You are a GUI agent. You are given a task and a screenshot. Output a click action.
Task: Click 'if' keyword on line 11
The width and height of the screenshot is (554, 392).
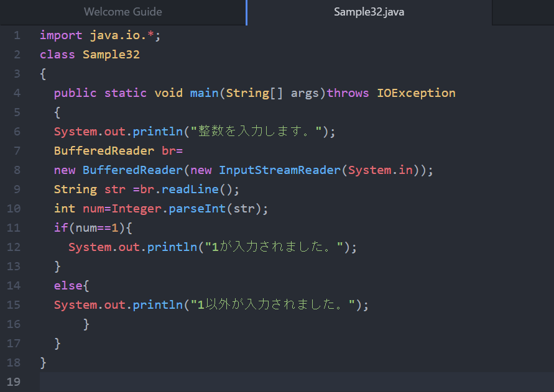pyautogui.click(x=61, y=228)
